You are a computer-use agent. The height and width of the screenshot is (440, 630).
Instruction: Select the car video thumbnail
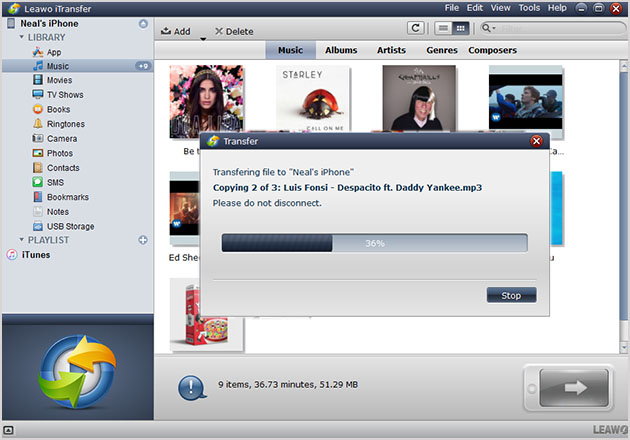point(526,101)
